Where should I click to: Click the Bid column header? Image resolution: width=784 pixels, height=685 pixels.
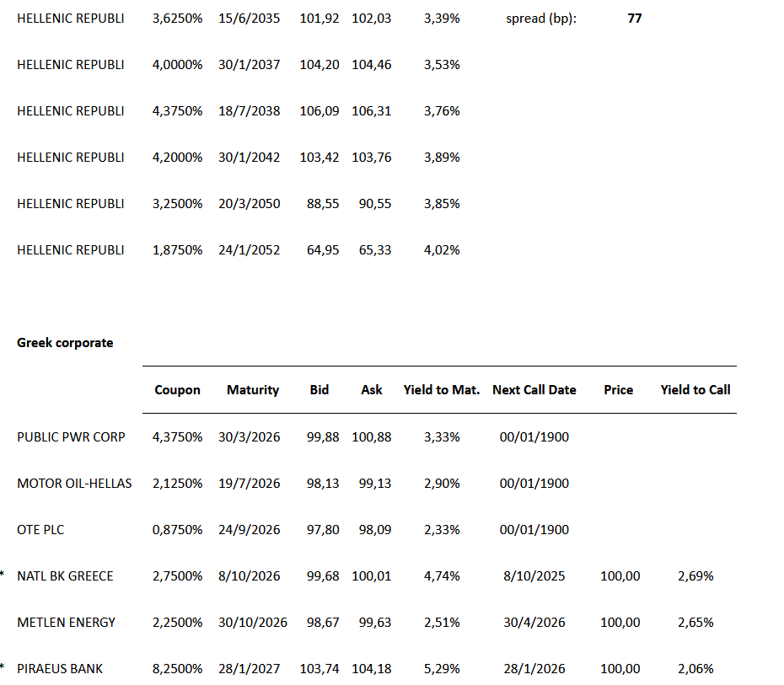tap(320, 390)
